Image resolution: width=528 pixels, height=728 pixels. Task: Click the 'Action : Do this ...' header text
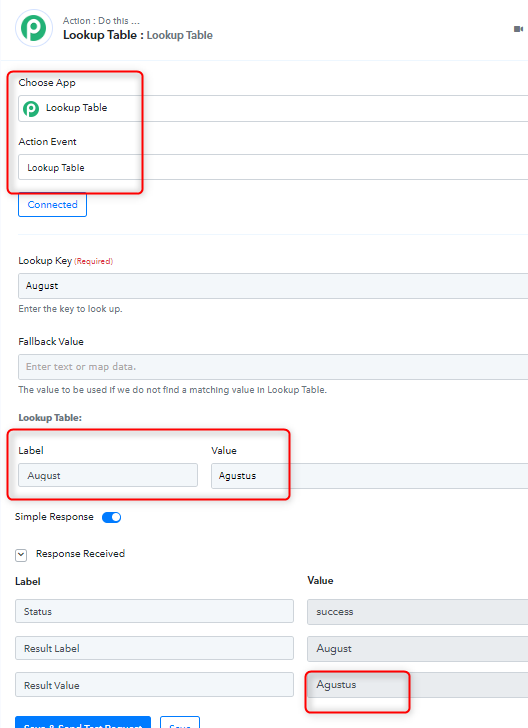(101, 21)
